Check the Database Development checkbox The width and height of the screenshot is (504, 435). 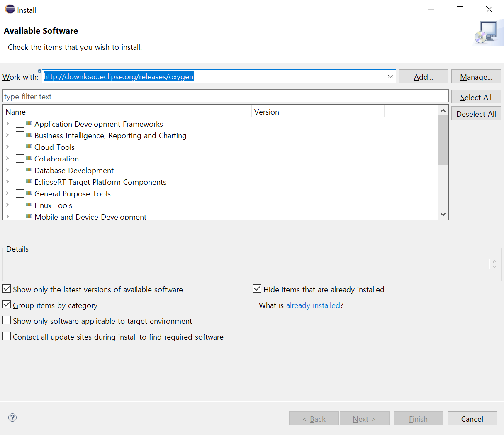coord(20,170)
